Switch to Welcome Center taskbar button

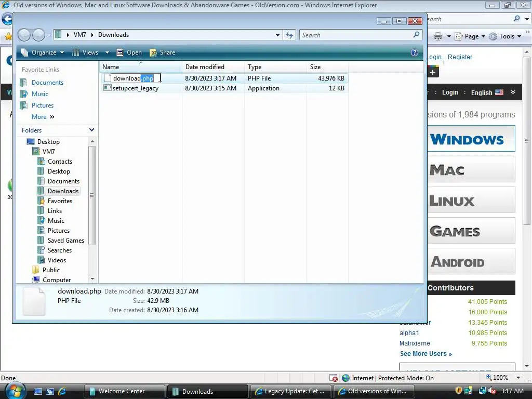[x=124, y=391]
